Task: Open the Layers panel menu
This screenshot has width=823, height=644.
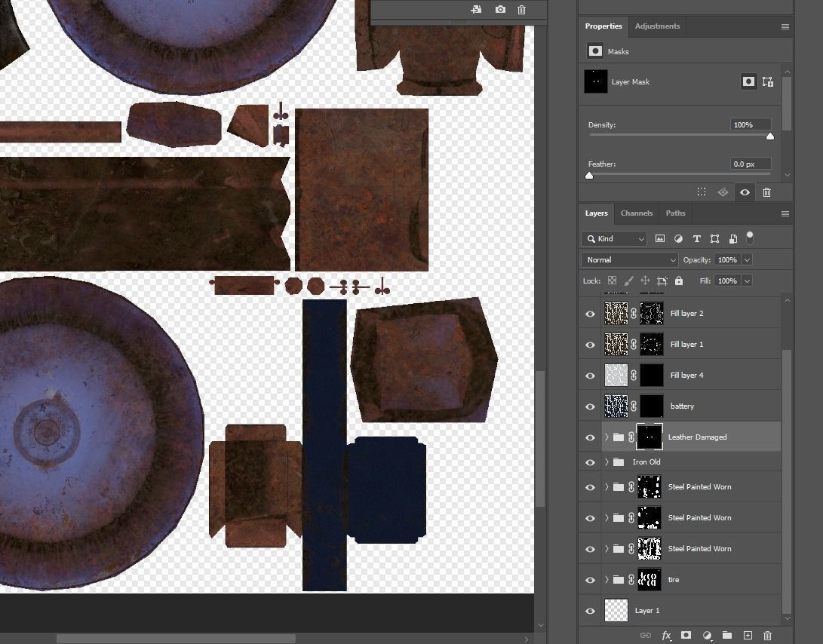Action: point(785,213)
